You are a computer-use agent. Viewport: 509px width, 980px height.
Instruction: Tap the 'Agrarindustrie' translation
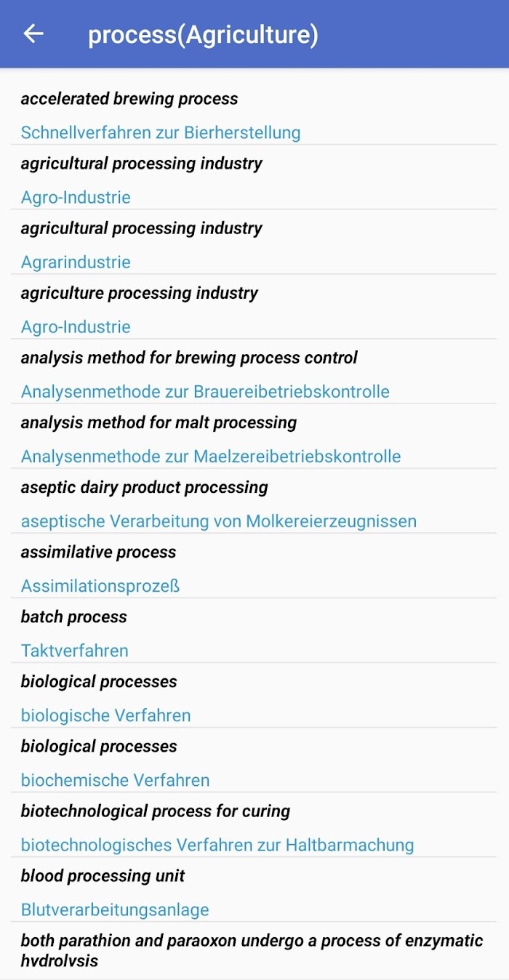[x=76, y=262]
